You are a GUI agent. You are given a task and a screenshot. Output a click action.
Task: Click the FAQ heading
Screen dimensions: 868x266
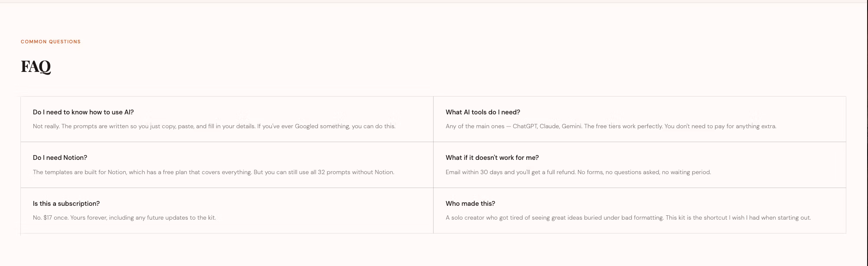pos(36,67)
